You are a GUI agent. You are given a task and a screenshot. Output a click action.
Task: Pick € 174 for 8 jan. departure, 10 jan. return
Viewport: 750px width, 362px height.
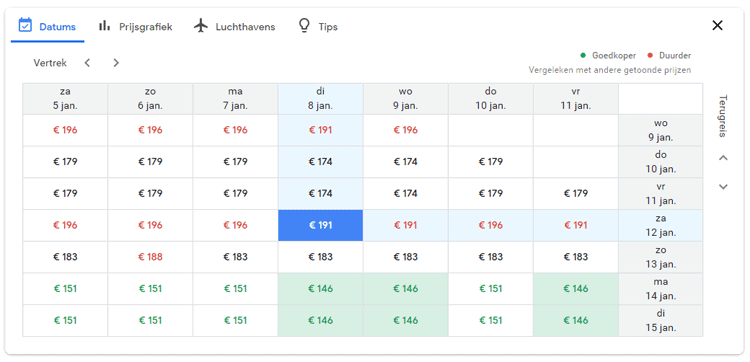tap(320, 162)
